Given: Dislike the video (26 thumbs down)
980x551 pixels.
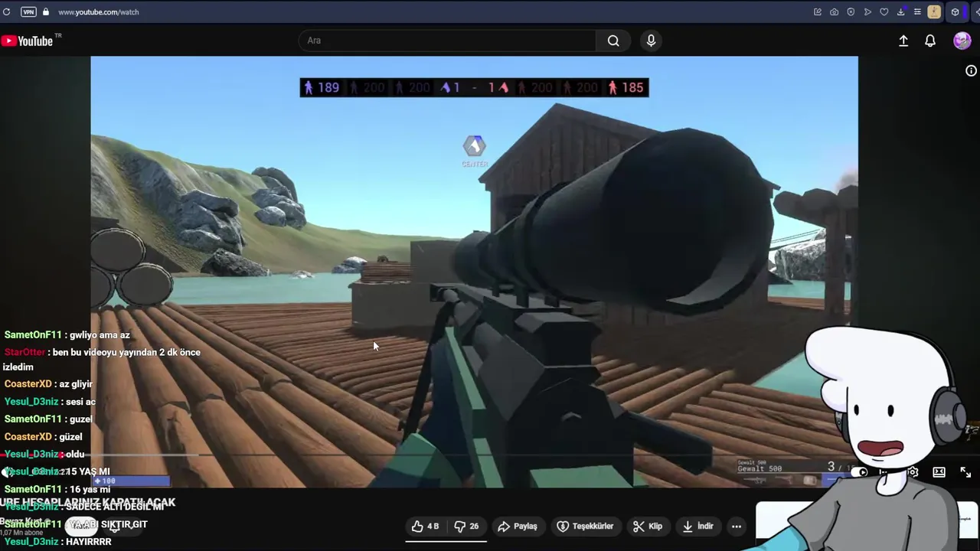Looking at the screenshot, I should pyautogui.click(x=467, y=527).
